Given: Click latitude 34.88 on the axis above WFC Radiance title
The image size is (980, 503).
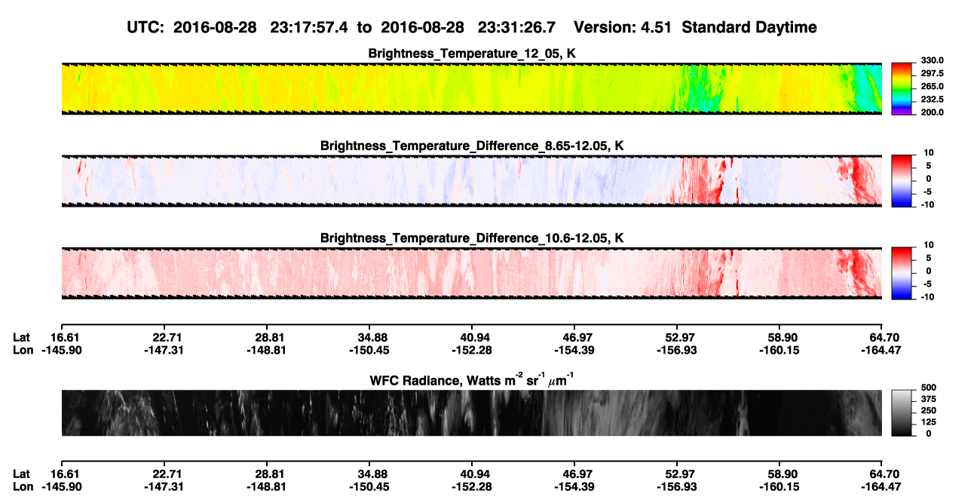Looking at the screenshot, I should tap(369, 336).
